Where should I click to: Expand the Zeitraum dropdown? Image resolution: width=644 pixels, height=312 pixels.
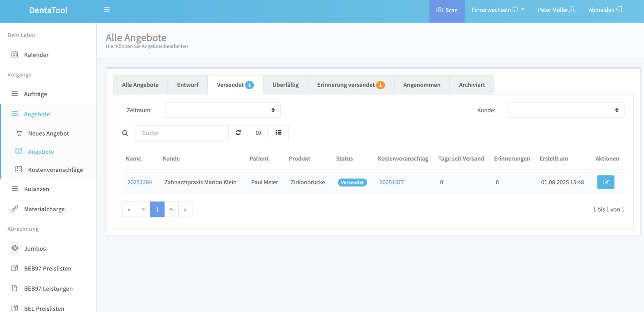(x=222, y=110)
